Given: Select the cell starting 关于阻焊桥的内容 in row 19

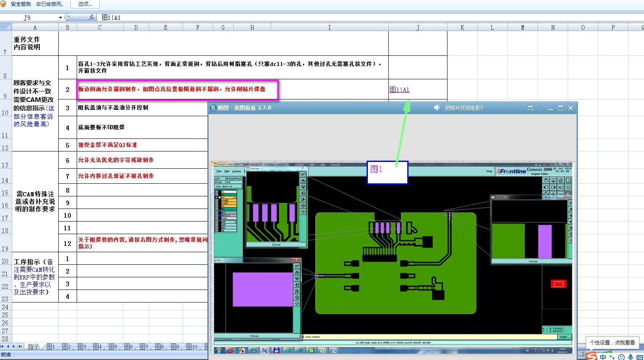Looking at the screenshot, I should [142, 243].
